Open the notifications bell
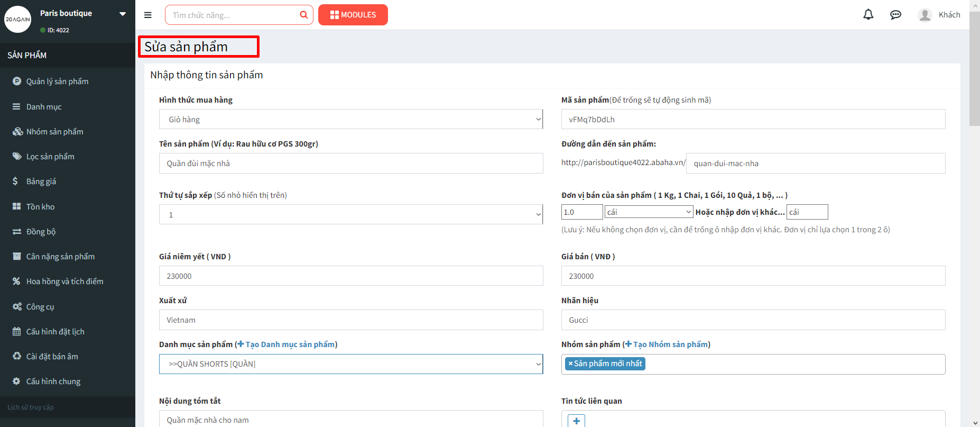Viewport: 980px width, 427px height. [868, 15]
